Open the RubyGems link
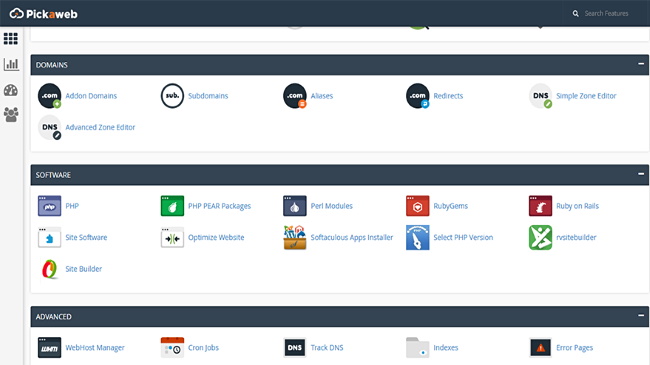The height and width of the screenshot is (365, 650). coord(451,206)
